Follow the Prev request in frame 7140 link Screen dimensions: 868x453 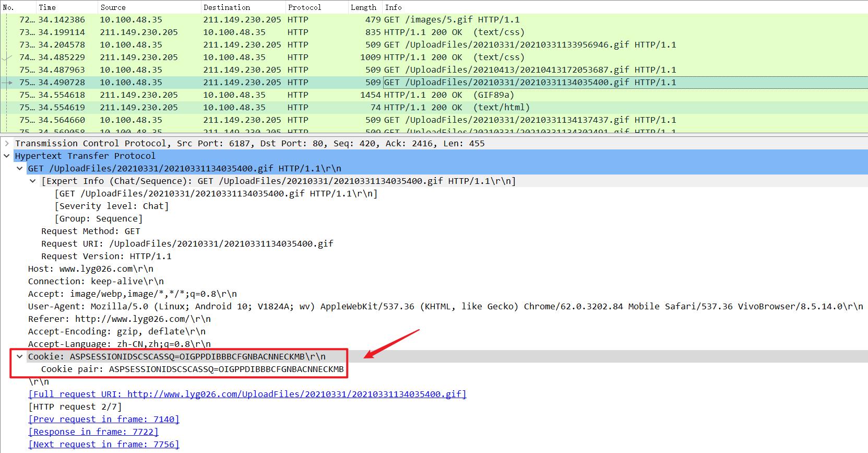click(x=104, y=419)
